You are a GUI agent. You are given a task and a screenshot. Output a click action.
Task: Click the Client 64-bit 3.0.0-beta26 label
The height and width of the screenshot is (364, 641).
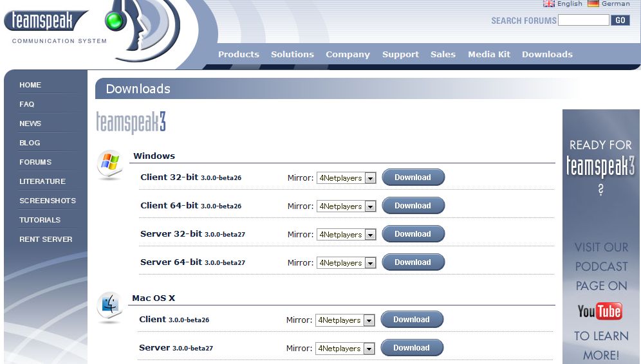point(191,206)
